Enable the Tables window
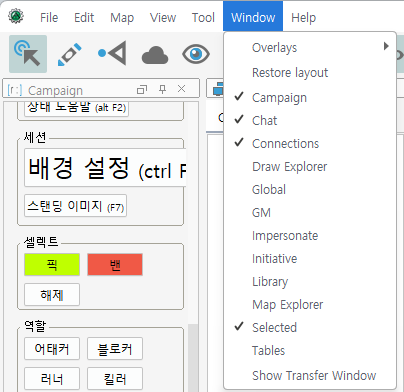Viewport: 404px width, 392px height. (310, 350)
